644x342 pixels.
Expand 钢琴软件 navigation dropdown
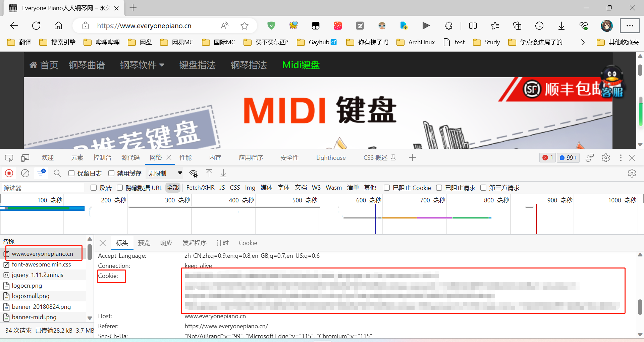click(142, 65)
